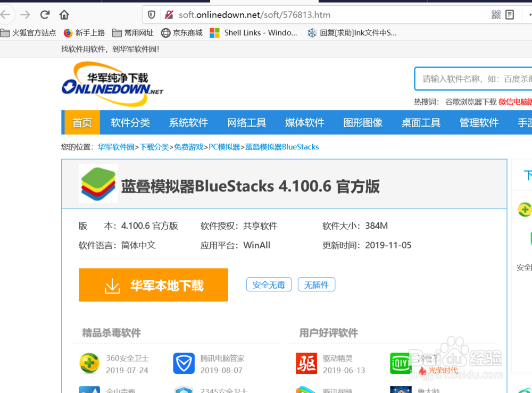Click breadcrumb link 华军软件园
Viewport: 532px width, 393px height.
(116, 147)
